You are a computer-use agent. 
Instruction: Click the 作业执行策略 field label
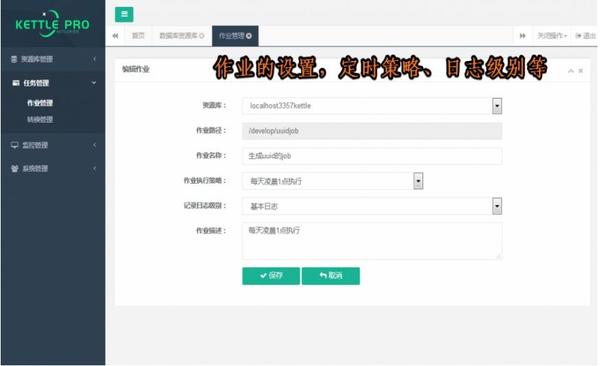tap(205, 180)
